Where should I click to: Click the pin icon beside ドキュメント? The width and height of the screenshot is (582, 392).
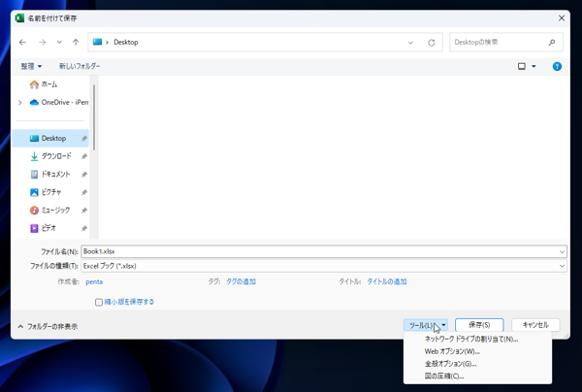coord(84,174)
